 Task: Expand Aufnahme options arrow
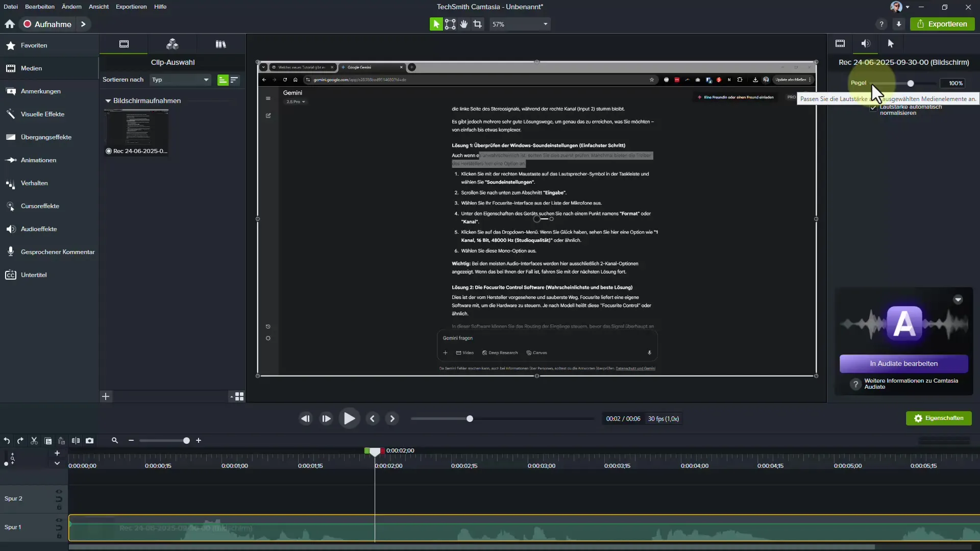point(83,24)
